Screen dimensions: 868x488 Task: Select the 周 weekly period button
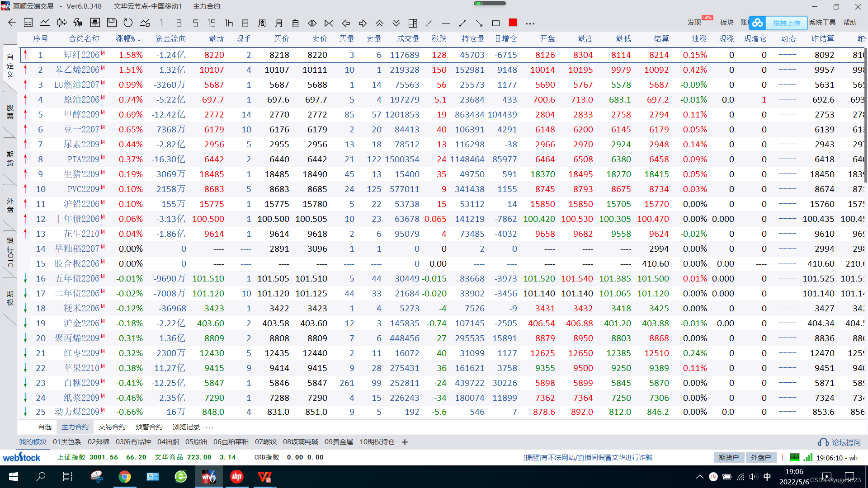click(x=262, y=23)
